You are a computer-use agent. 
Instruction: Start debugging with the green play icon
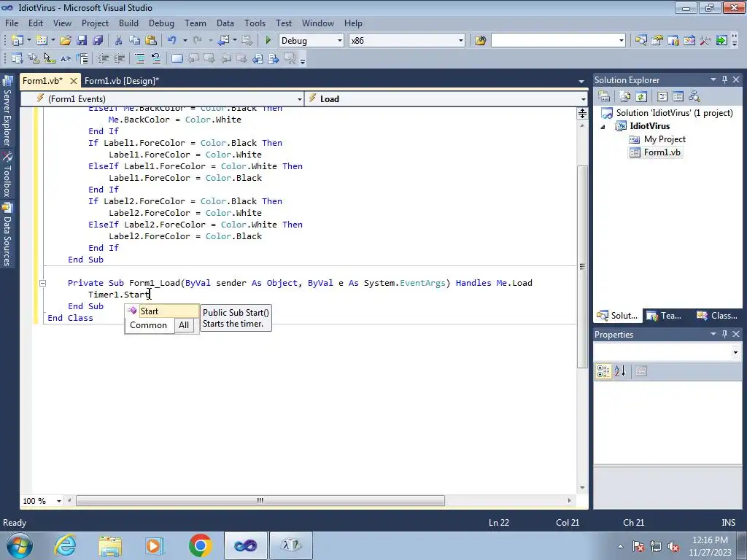(268, 41)
